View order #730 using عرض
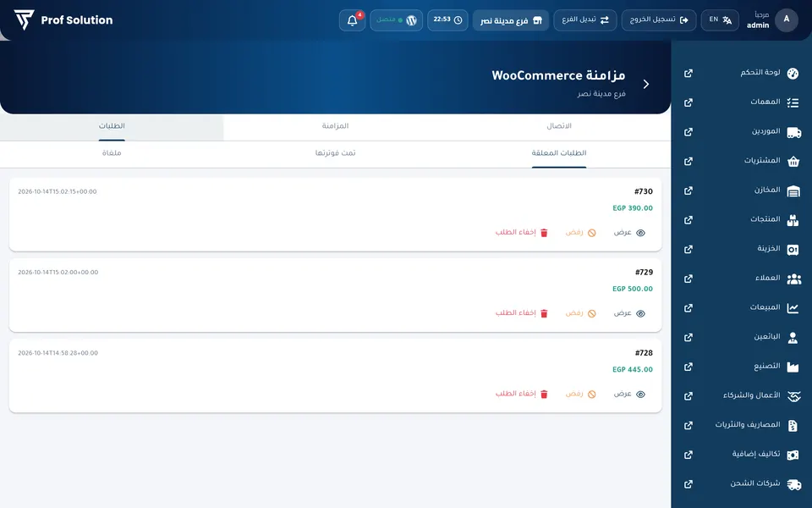The width and height of the screenshot is (812, 508). coord(629,233)
